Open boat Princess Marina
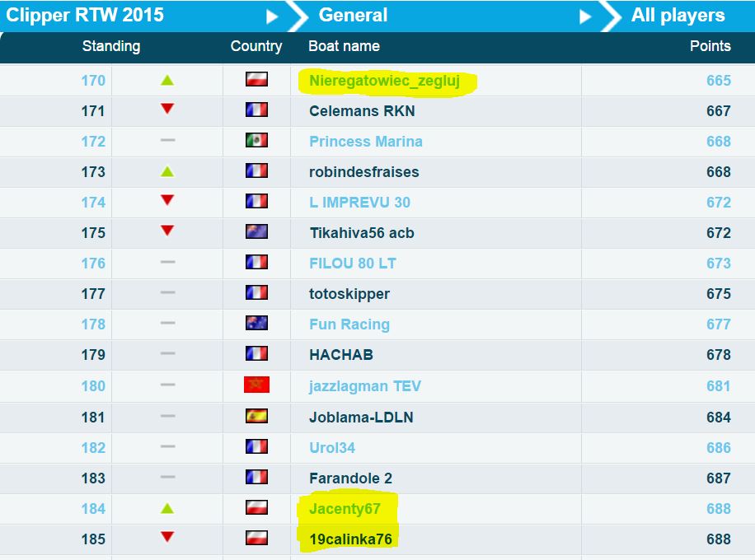Screen dimensions: 755x560 tap(365, 142)
